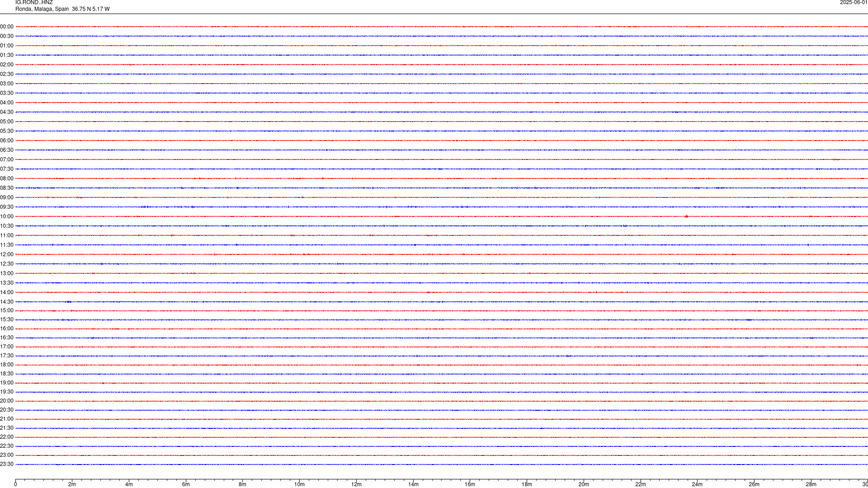Select the 07:00 time row label
The height and width of the screenshot is (488, 868).
(x=7, y=160)
